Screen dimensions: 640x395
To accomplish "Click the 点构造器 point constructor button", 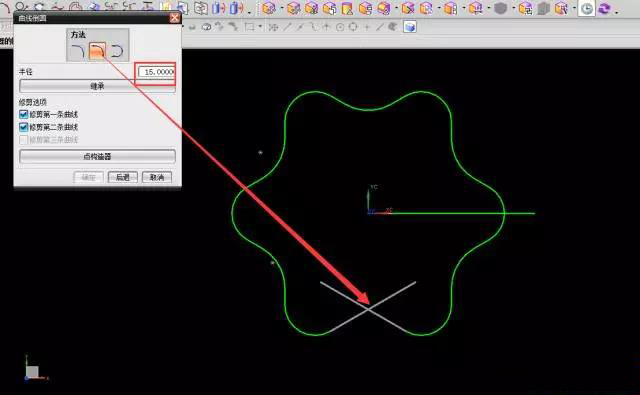I will [x=97, y=156].
